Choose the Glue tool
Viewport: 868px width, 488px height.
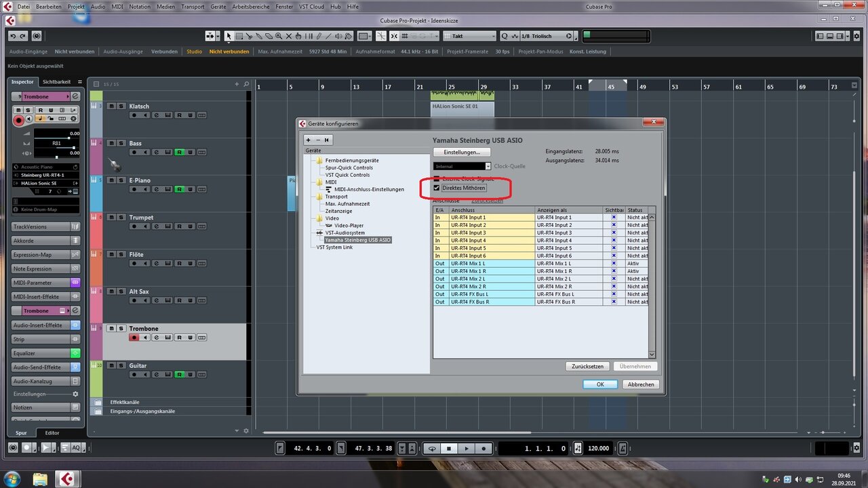pyautogui.click(x=259, y=36)
